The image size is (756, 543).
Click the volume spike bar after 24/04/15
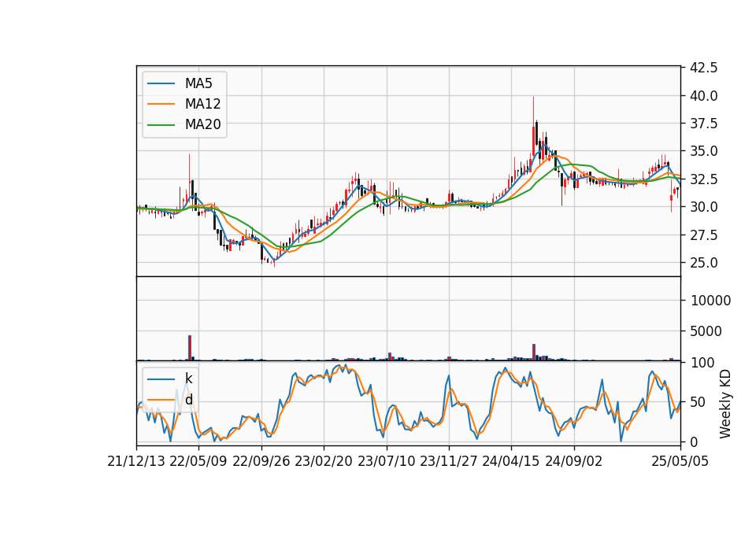point(534,353)
